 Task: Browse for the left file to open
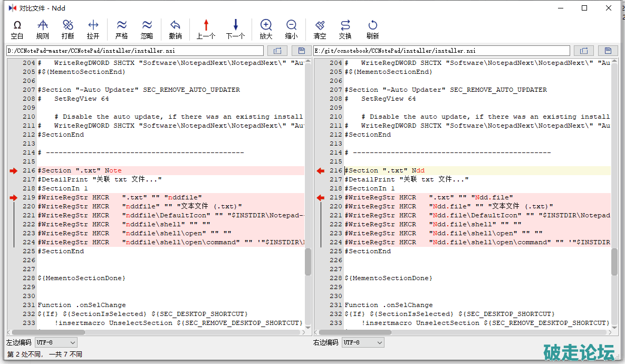coord(277,51)
